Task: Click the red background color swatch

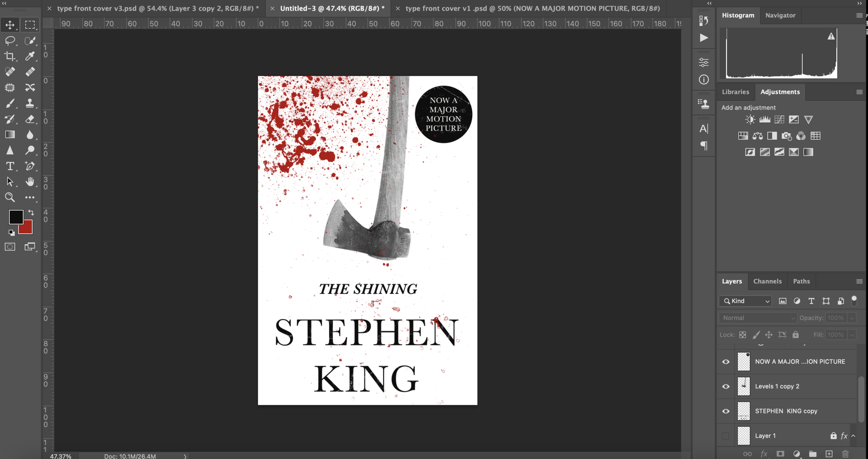Action: pos(28,229)
